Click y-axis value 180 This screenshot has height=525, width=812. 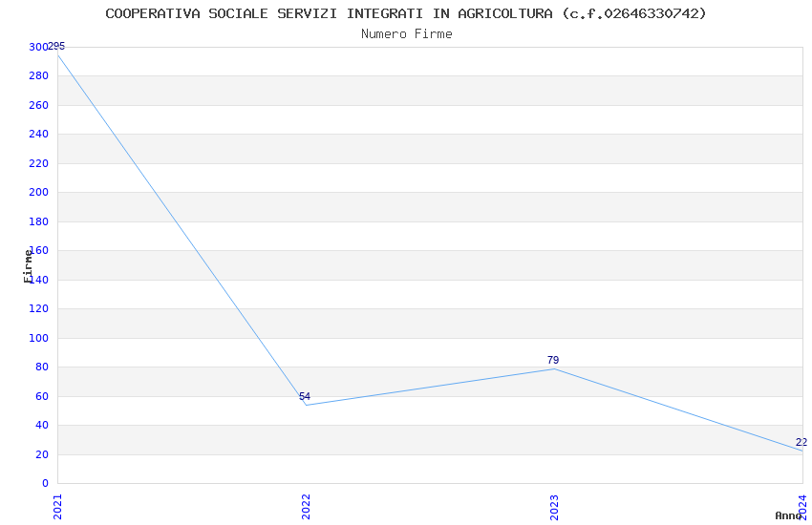38,221
